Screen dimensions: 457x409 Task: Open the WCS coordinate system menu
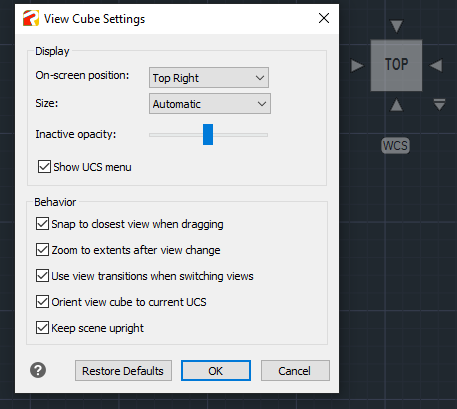(395, 146)
